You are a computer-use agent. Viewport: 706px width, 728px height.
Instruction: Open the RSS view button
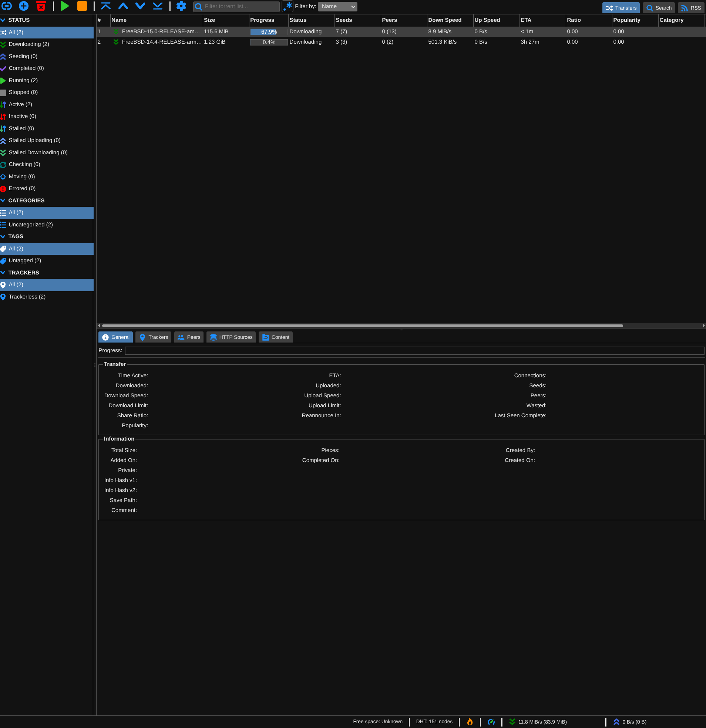point(691,8)
